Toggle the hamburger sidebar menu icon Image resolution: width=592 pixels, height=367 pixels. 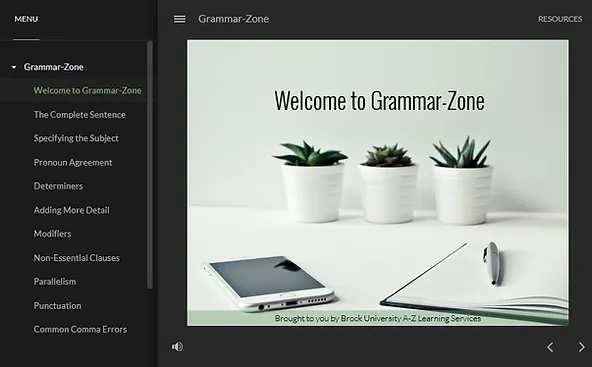click(x=179, y=19)
